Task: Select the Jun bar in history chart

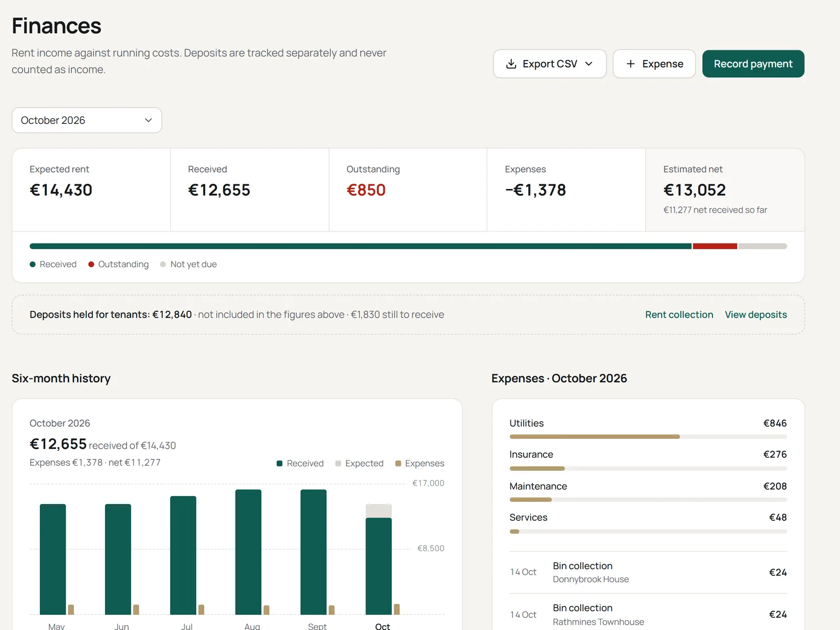Action: point(118,559)
